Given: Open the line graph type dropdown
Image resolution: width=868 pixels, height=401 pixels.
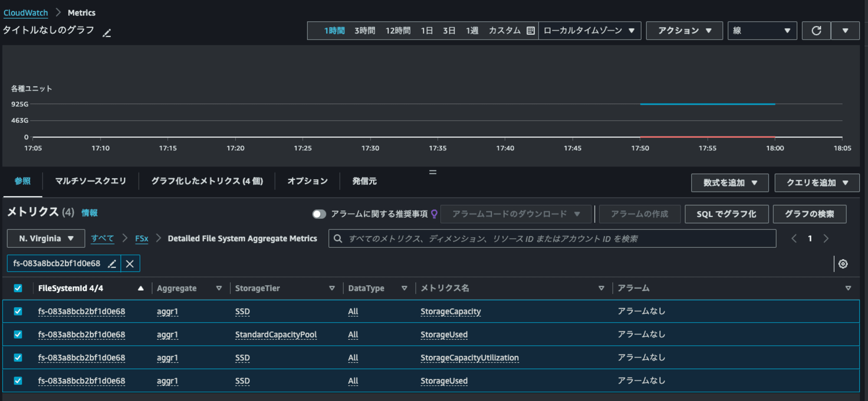Looking at the screenshot, I should coord(762,31).
